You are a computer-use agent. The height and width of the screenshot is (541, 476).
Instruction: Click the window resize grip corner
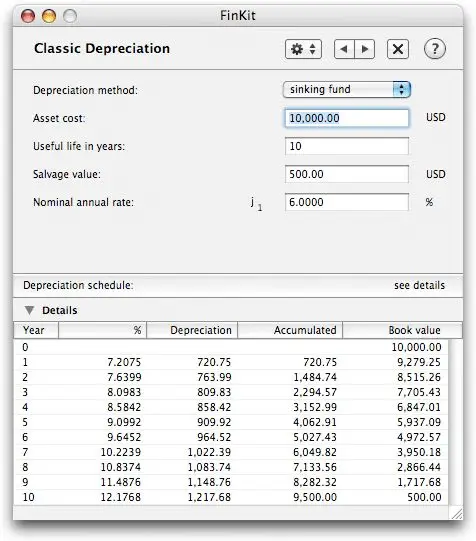pos(457,514)
